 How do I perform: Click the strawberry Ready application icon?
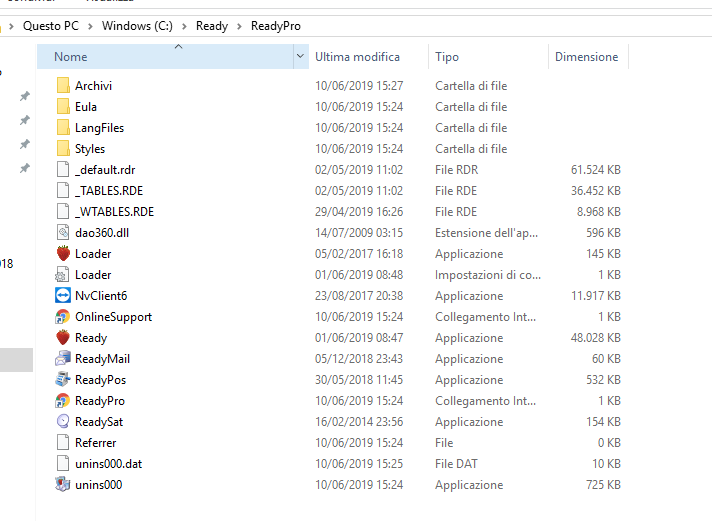(x=63, y=337)
